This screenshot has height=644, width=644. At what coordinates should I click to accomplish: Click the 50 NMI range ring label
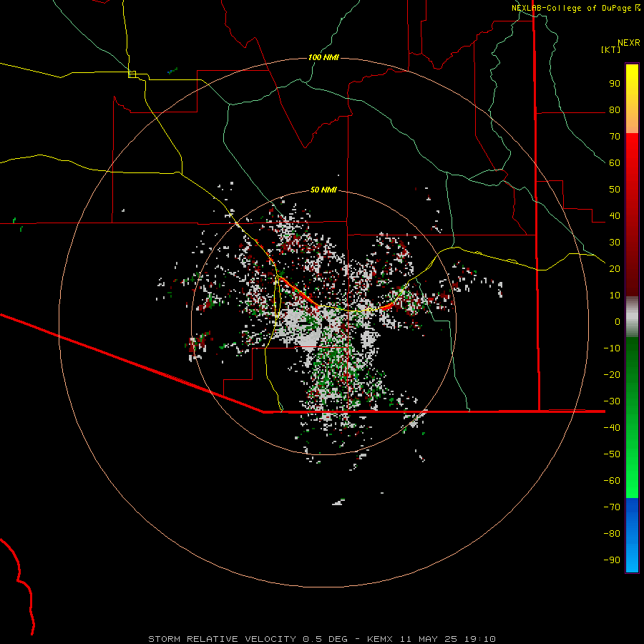point(323,190)
